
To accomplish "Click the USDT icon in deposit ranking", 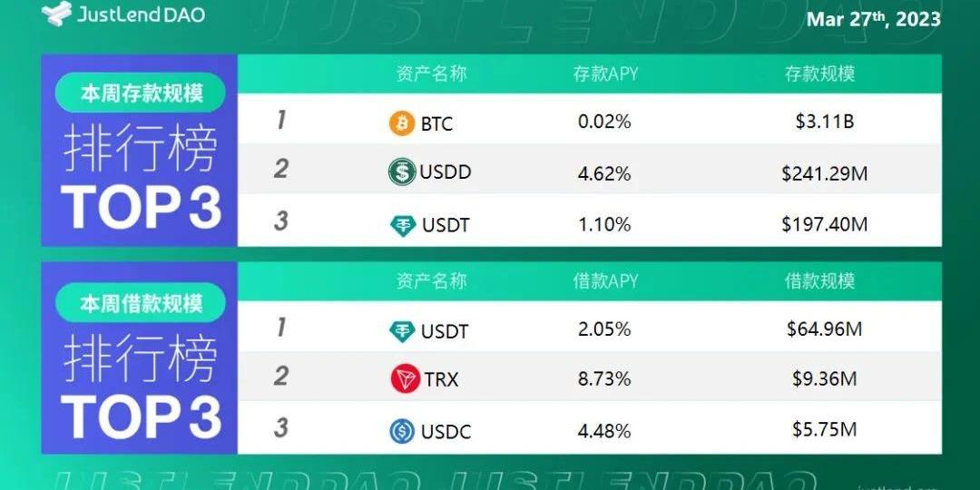I will pyautogui.click(x=402, y=225).
